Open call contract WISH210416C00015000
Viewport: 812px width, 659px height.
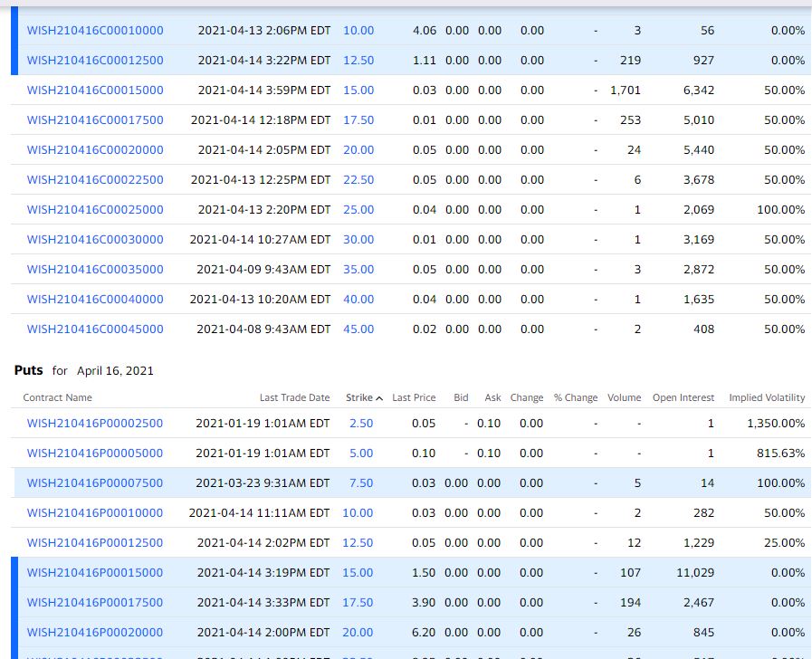click(x=95, y=91)
